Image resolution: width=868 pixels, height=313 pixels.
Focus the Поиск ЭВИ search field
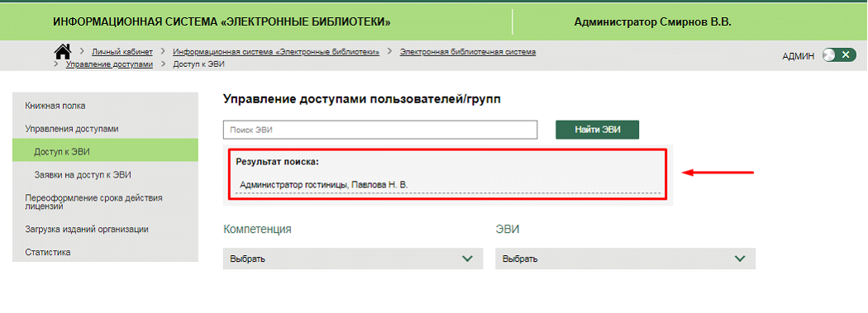pos(380,130)
